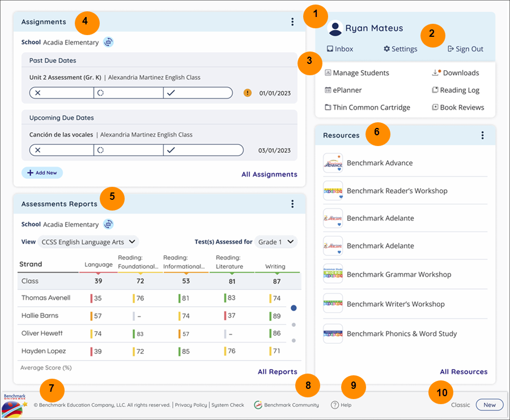Image resolution: width=510 pixels, height=420 pixels.
Task: Open the Assessments Reports kebab menu
Action: tap(292, 204)
